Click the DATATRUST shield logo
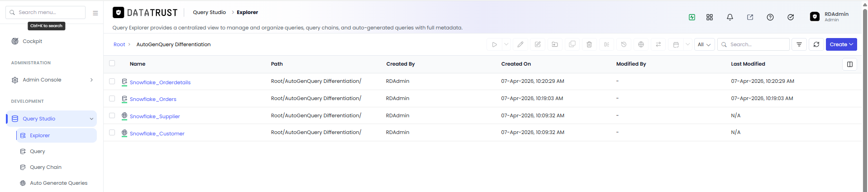 pyautogui.click(x=118, y=13)
